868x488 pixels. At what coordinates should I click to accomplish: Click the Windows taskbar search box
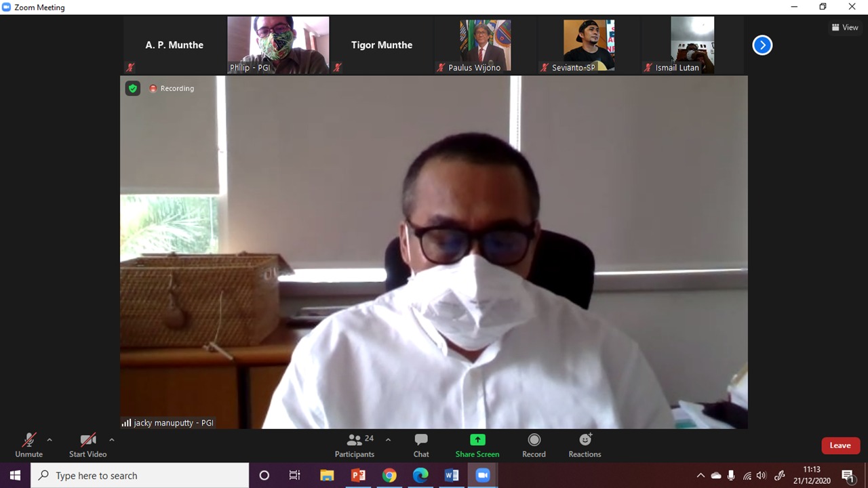140,475
